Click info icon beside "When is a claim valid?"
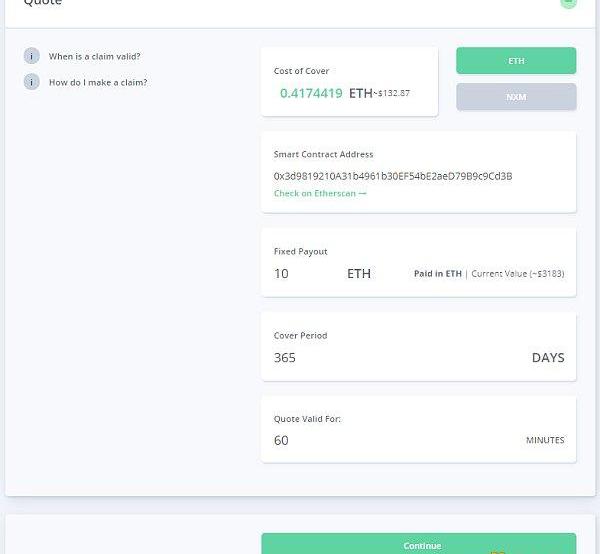 [x=31, y=56]
